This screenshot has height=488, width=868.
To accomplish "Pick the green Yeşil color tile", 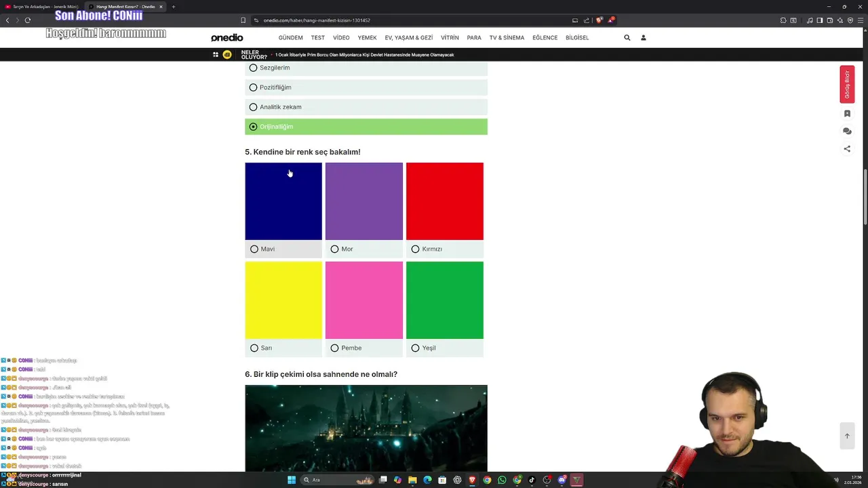I will coord(445,300).
